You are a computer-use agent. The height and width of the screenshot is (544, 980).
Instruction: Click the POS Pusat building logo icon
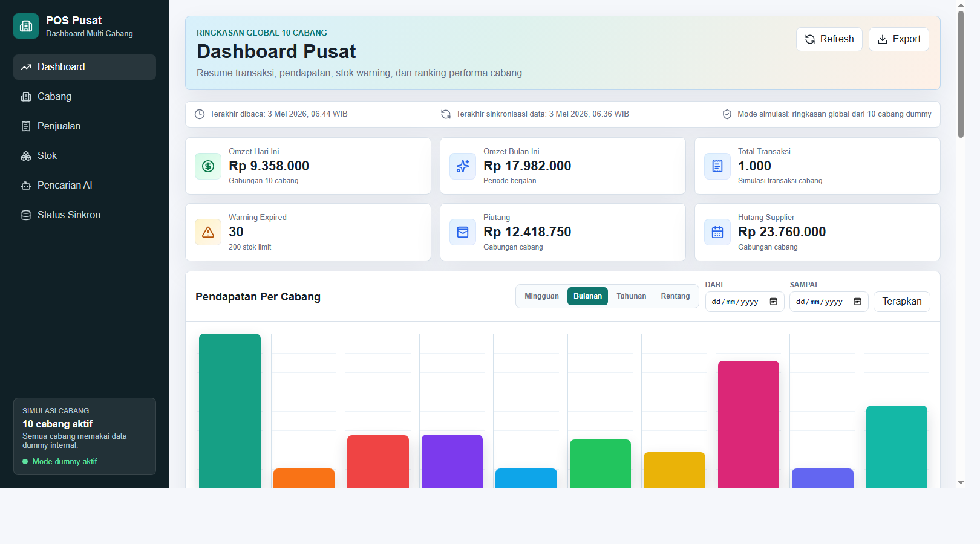pyautogui.click(x=26, y=26)
